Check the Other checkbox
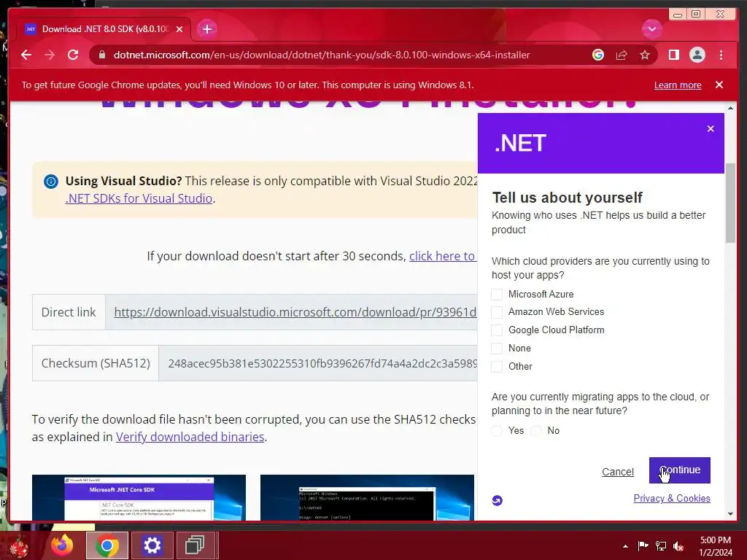 click(496, 367)
